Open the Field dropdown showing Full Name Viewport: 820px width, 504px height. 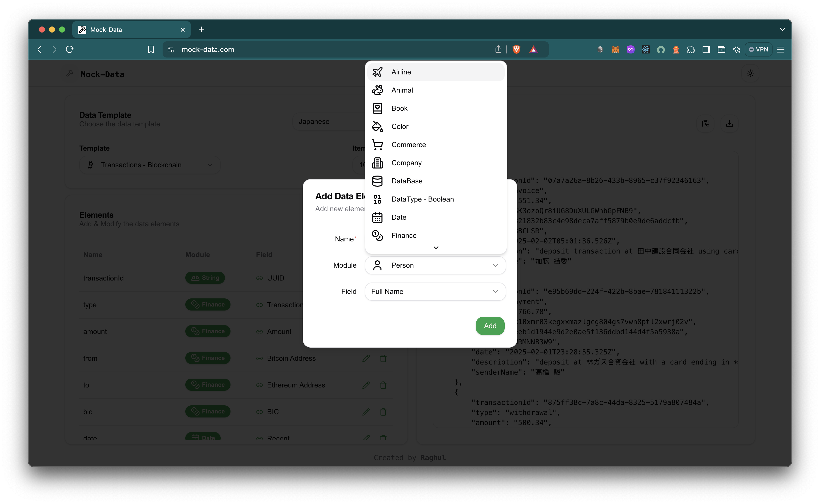pyautogui.click(x=435, y=292)
